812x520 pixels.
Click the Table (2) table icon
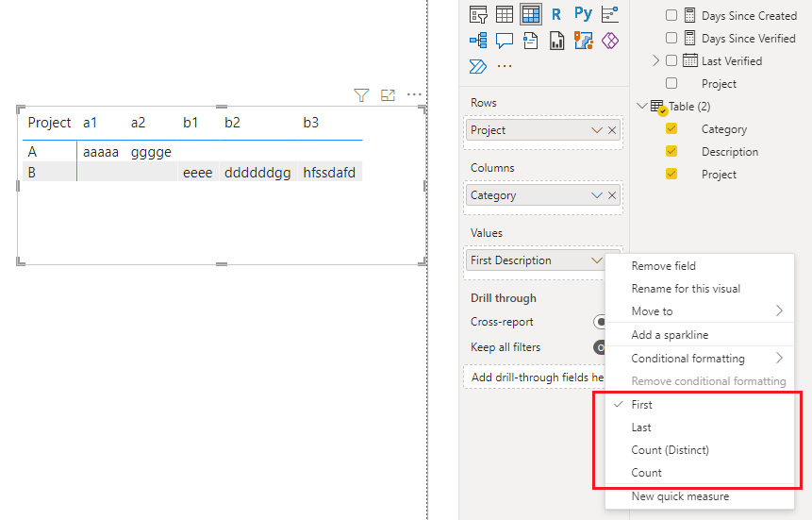(x=658, y=107)
